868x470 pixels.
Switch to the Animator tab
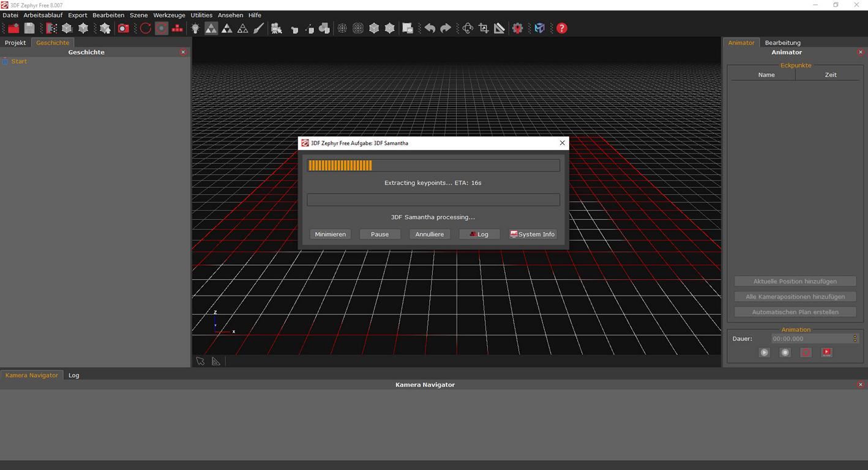point(741,43)
